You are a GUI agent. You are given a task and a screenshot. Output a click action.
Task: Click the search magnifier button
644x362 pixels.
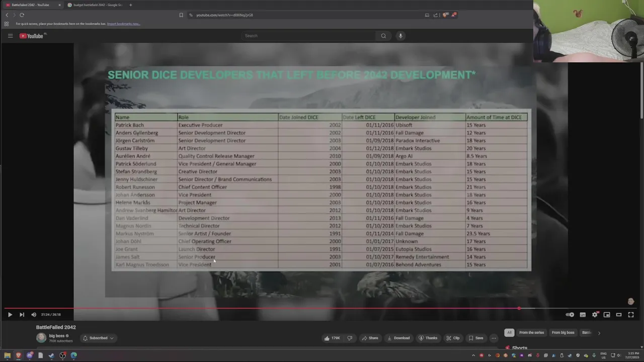point(383,36)
